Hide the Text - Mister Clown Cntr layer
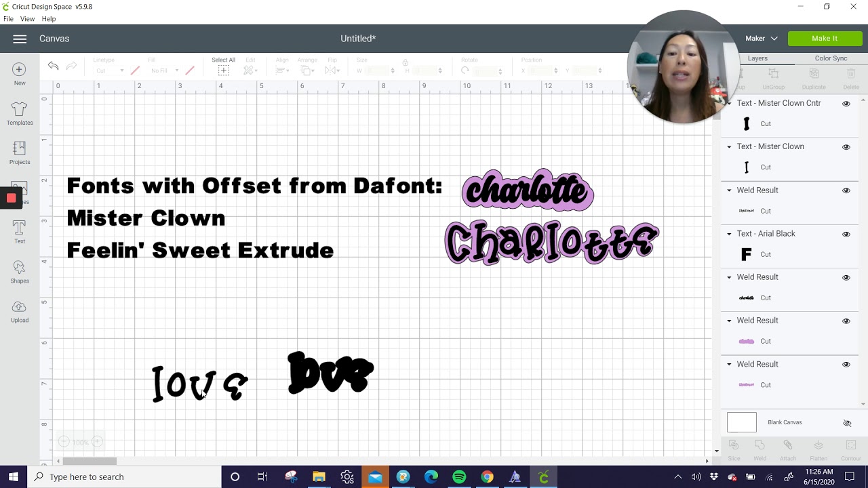This screenshot has width=868, height=488. tap(846, 104)
